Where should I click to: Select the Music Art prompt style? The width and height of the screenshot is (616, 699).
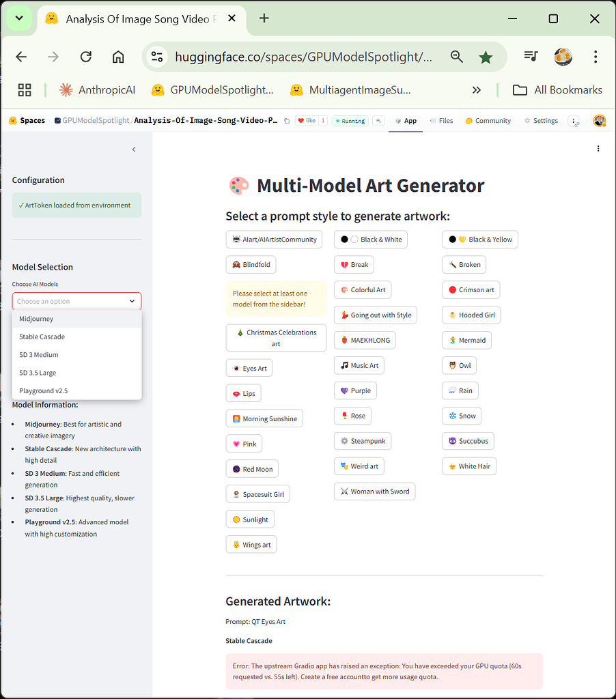click(359, 365)
